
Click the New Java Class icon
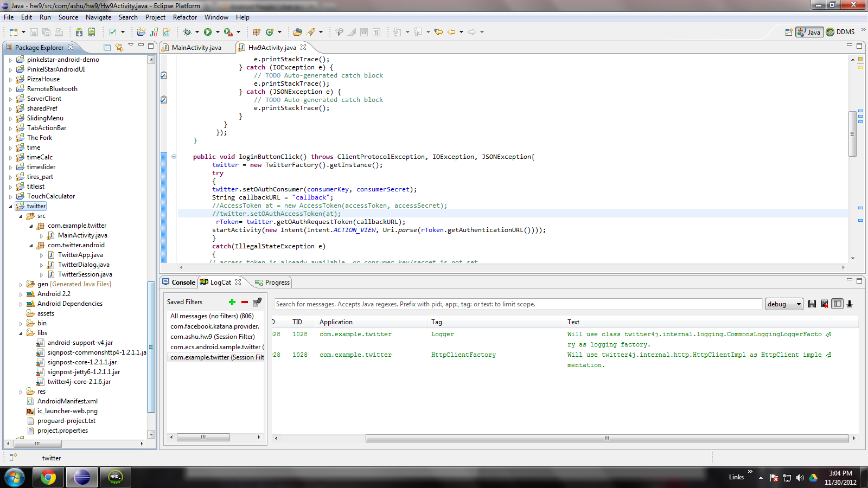[269, 32]
